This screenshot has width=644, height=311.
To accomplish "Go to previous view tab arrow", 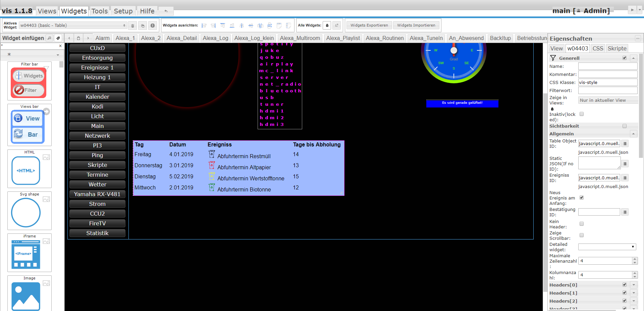I will 69,38.
